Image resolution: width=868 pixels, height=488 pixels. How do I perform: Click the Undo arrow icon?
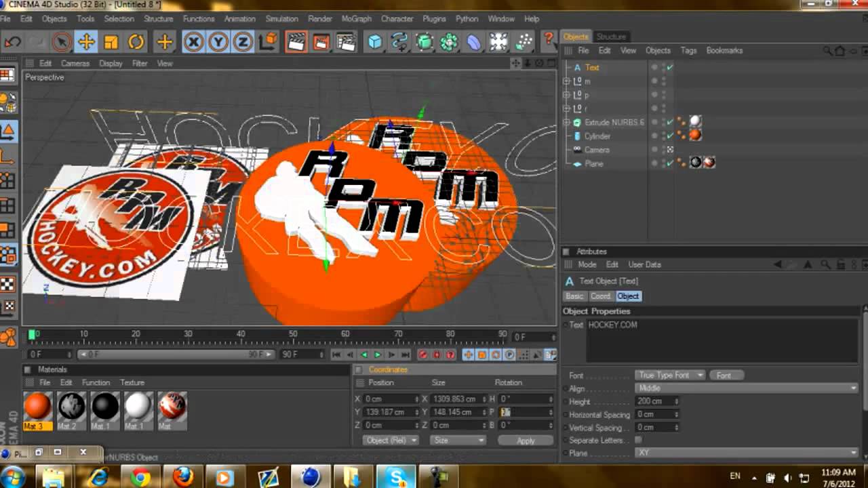[x=12, y=42]
